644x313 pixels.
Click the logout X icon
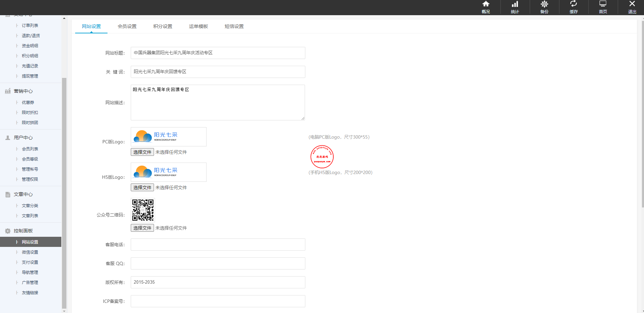coord(632,4)
